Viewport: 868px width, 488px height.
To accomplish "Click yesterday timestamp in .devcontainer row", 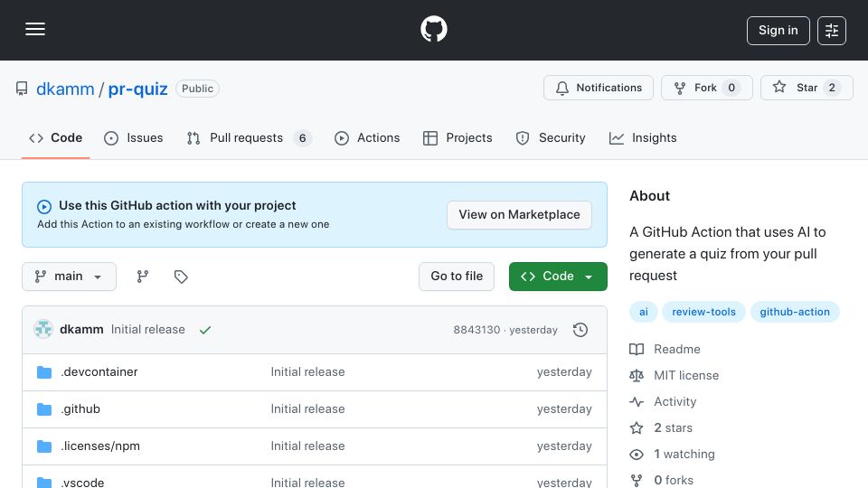I will coord(564,371).
